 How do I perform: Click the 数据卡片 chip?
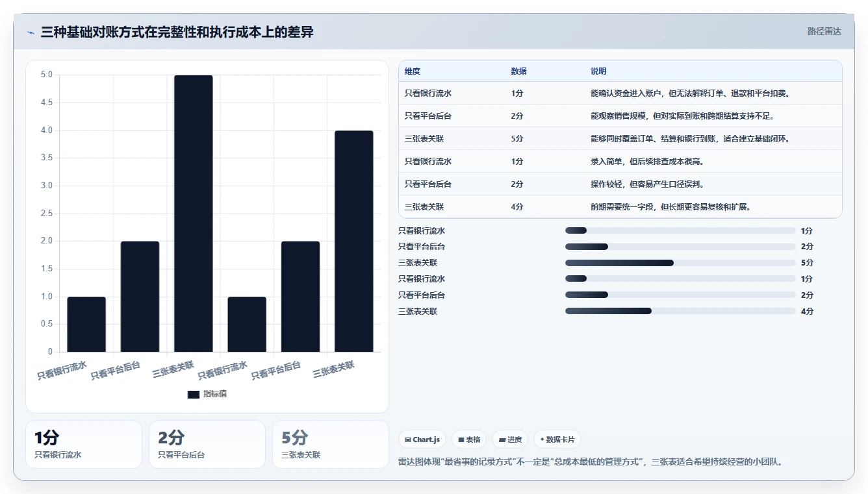tap(557, 439)
